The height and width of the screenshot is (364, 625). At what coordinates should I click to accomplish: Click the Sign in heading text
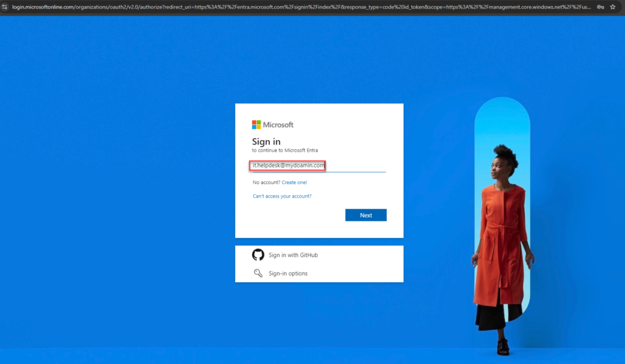[266, 142]
